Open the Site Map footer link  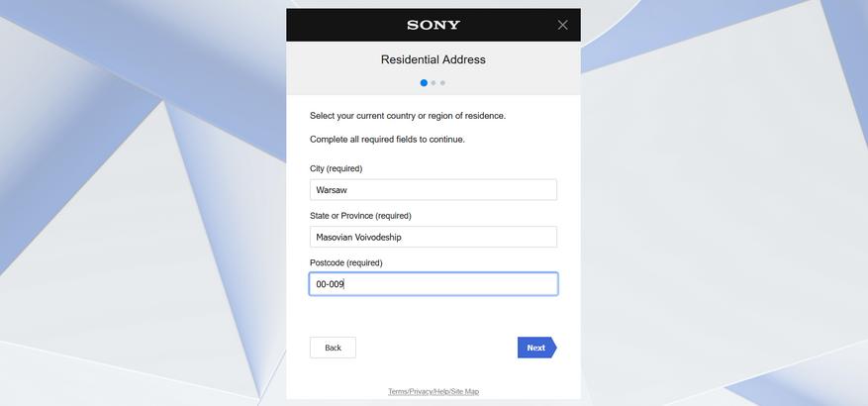coord(465,392)
